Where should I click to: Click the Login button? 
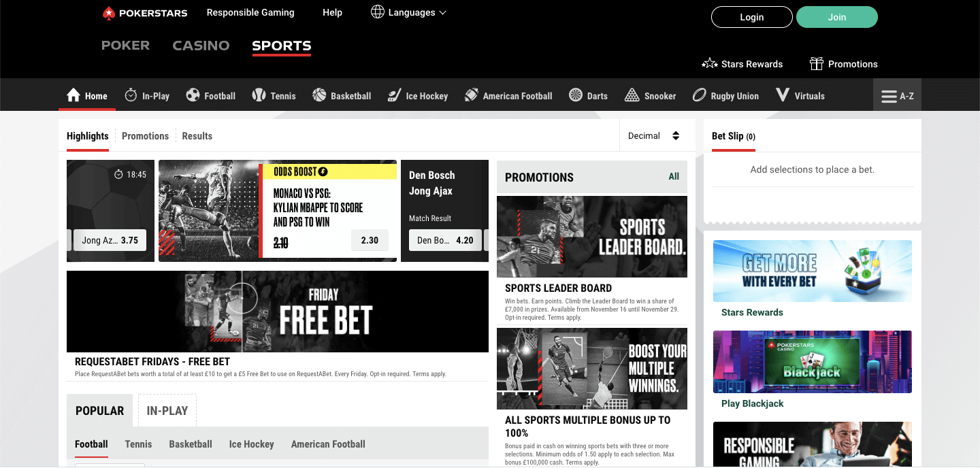752,17
